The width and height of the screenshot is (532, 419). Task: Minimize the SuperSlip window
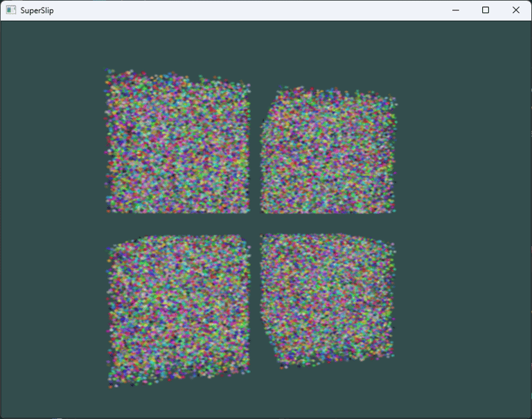coord(456,10)
